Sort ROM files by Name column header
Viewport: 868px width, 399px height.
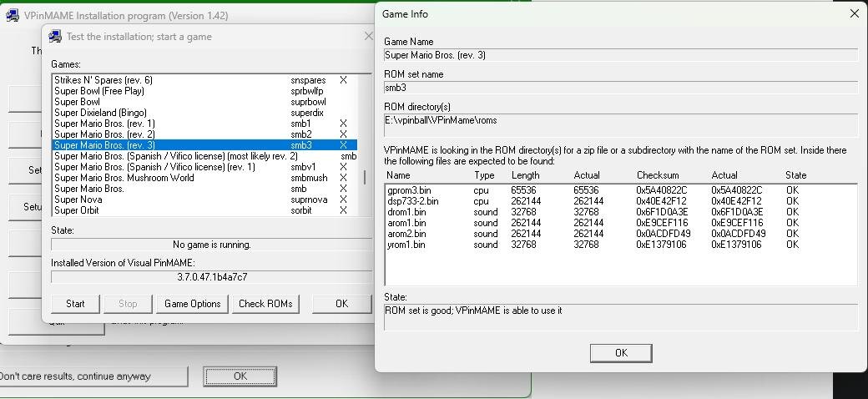pos(399,175)
